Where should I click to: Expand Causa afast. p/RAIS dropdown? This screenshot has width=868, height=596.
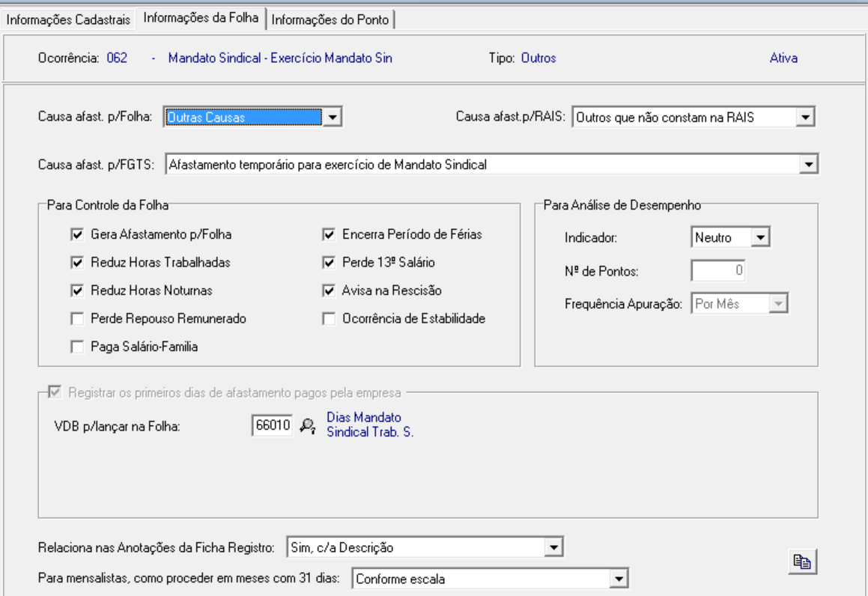click(x=806, y=117)
